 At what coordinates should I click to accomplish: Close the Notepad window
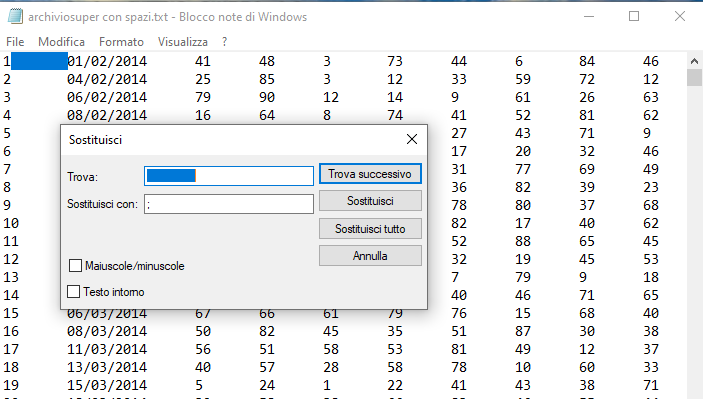coord(680,17)
